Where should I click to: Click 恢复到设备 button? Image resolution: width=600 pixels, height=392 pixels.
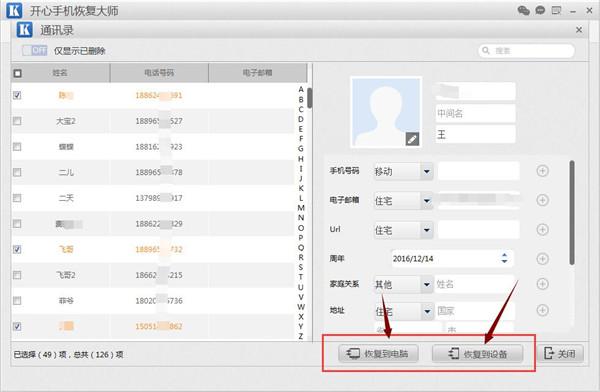coord(478,353)
